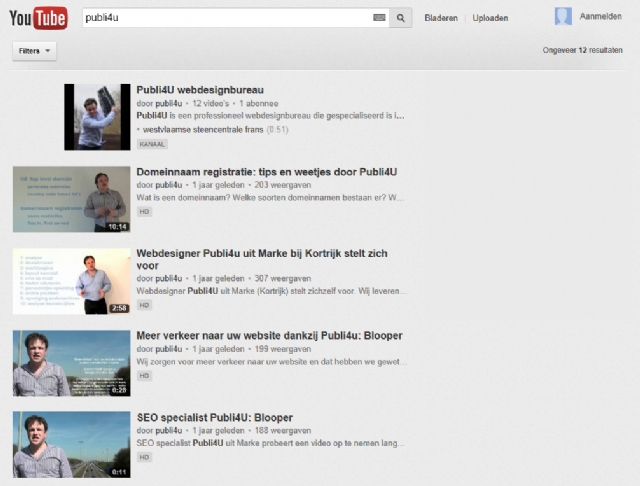Click the profile avatar icon beside Aanmelden
The width and height of the screenshot is (640, 486).
pos(563,16)
